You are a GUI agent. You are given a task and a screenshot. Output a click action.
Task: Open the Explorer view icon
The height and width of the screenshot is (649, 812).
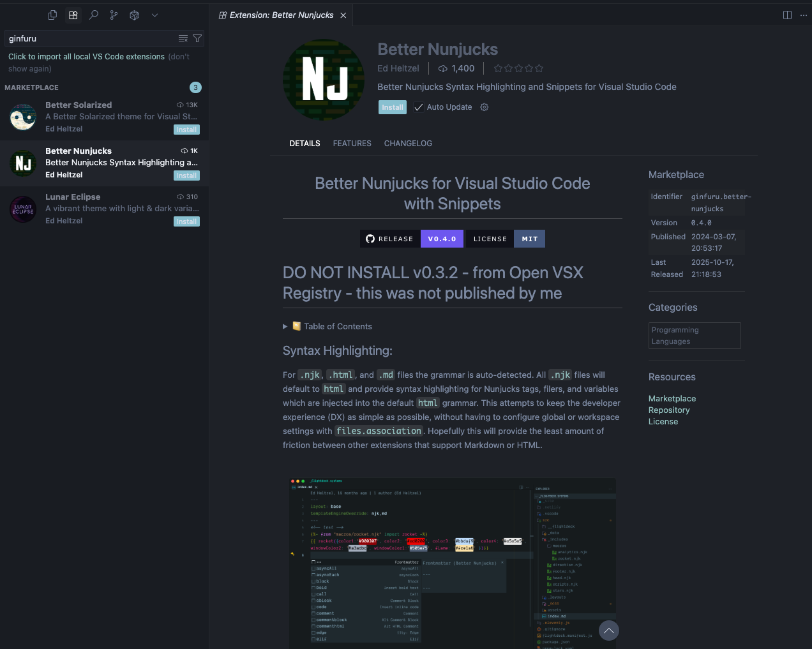tap(52, 15)
